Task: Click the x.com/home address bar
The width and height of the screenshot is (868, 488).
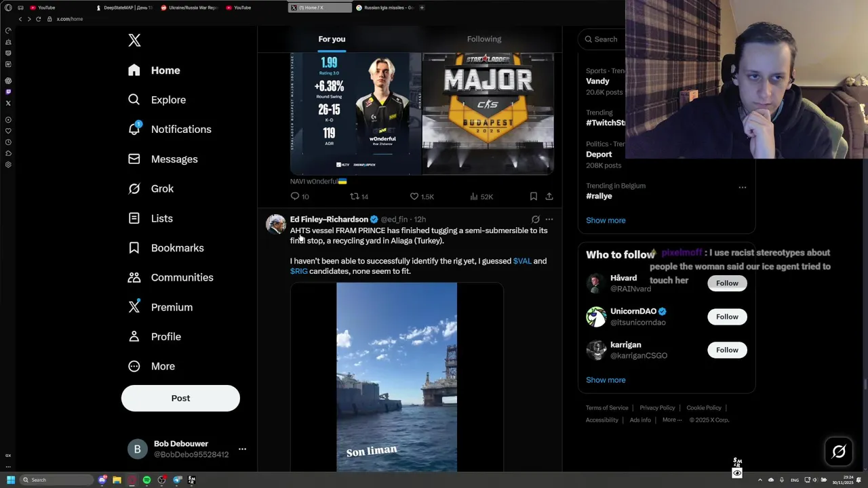Action: click(70, 19)
